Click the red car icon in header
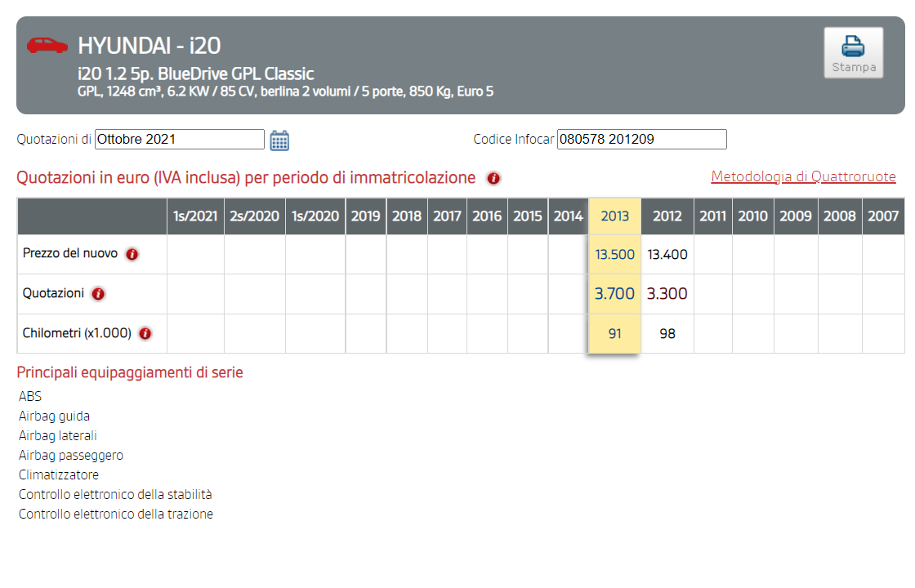This screenshot has width=915, height=588. 47,46
